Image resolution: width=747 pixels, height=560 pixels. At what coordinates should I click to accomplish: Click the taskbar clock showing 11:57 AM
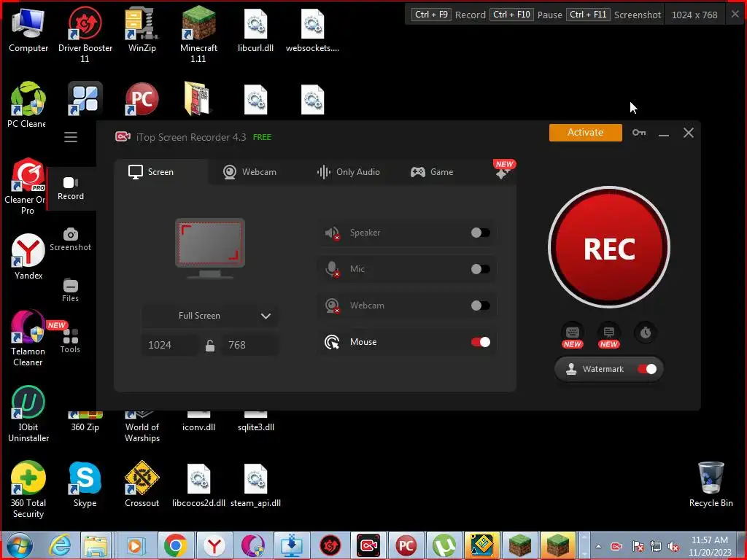[x=710, y=546]
